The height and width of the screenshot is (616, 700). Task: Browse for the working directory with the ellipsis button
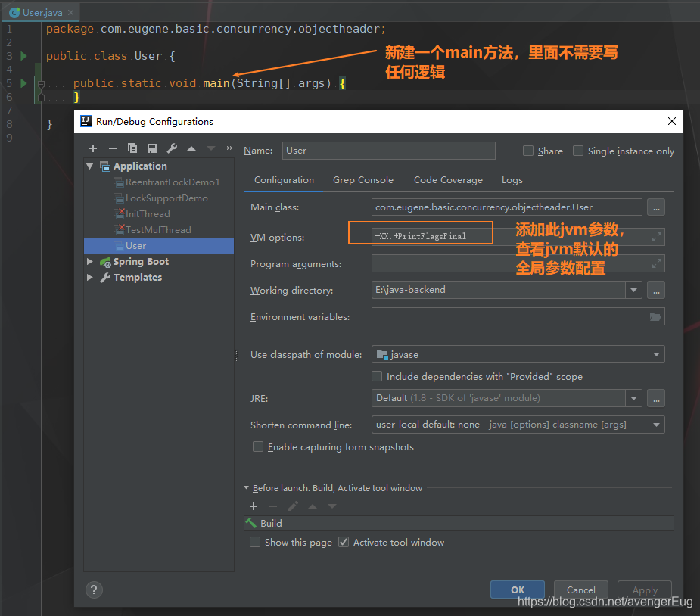click(656, 290)
